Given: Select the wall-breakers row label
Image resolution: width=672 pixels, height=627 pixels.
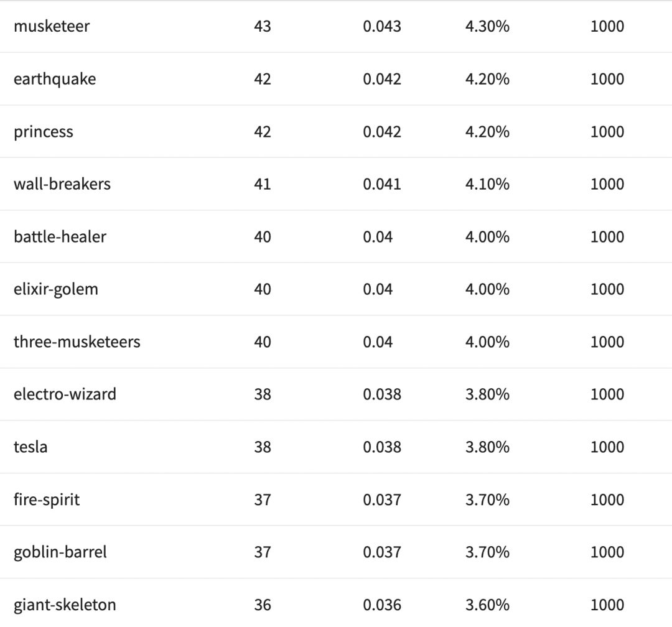Looking at the screenshot, I should pyautogui.click(x=62, y=184).
